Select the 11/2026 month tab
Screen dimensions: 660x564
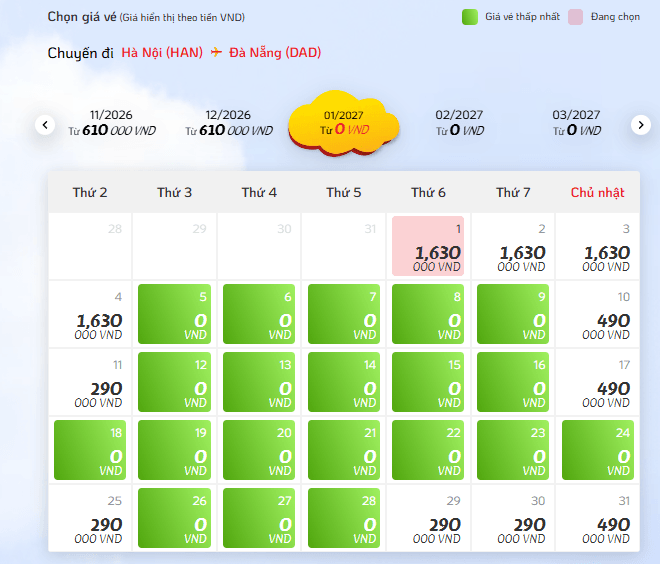pyautogui.click(x=112, y=123)
